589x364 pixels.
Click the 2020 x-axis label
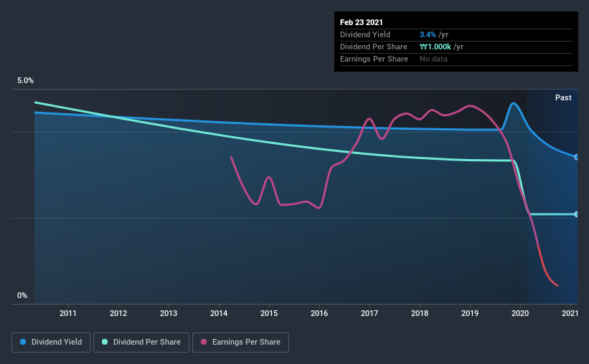pyautogui.click(x=520, y=313)
